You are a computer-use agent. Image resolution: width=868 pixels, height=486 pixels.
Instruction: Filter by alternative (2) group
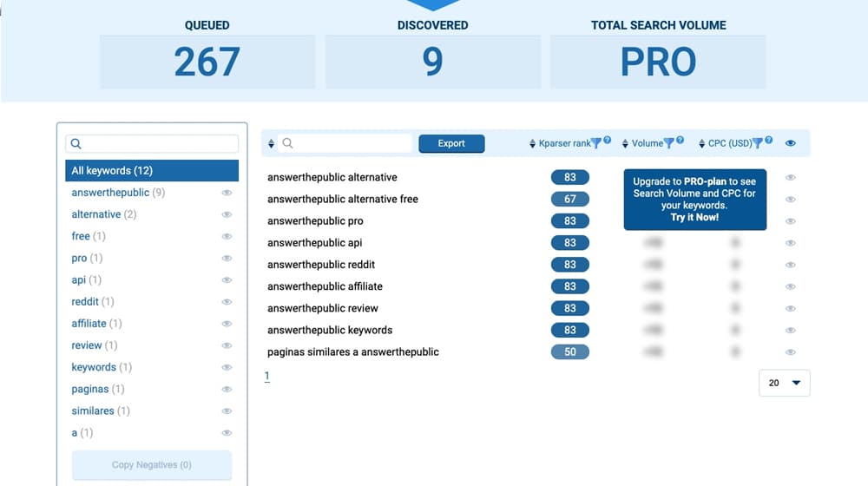tap(103, 214)
